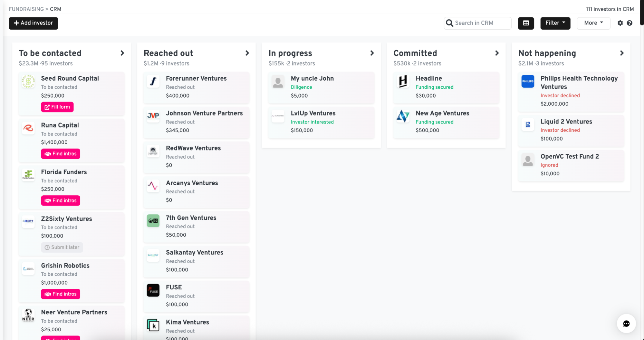Open the Seed Round Capital card title
644x340 pixels.
tap(70, 78)
